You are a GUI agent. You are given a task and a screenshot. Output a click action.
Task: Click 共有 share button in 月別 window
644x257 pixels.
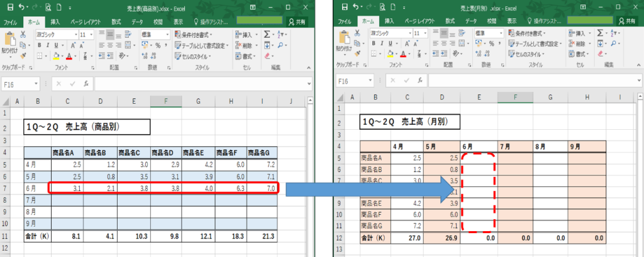[x=627, y=21]
